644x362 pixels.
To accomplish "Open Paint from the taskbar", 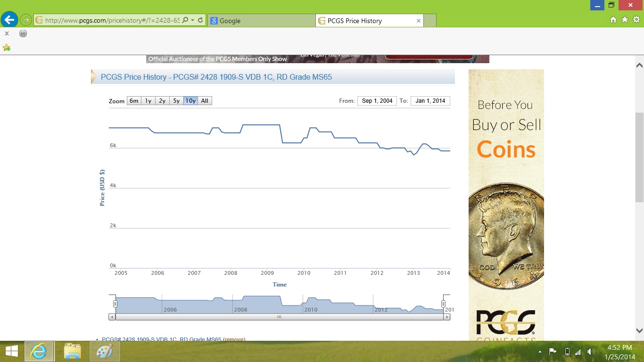I will coord(104,352).
